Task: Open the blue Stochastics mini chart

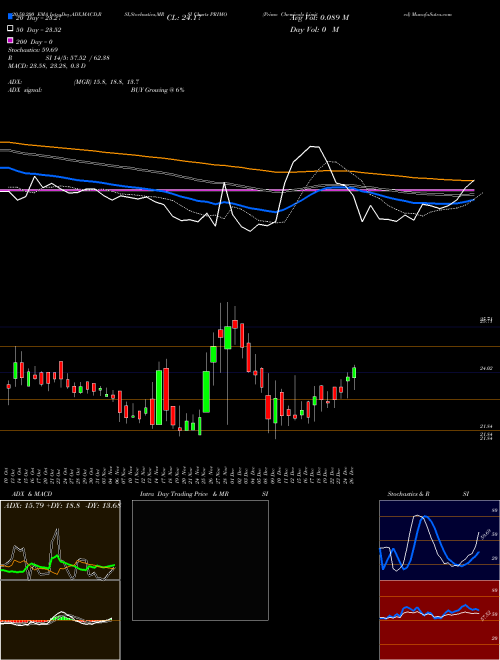Action: [439, 540]
